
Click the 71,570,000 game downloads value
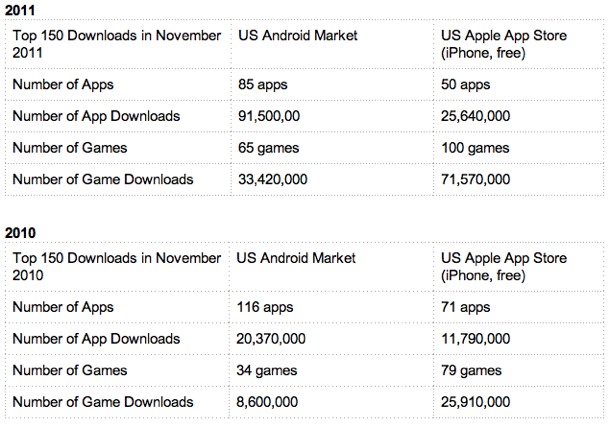pyautogui.click(x=475, y=180)
